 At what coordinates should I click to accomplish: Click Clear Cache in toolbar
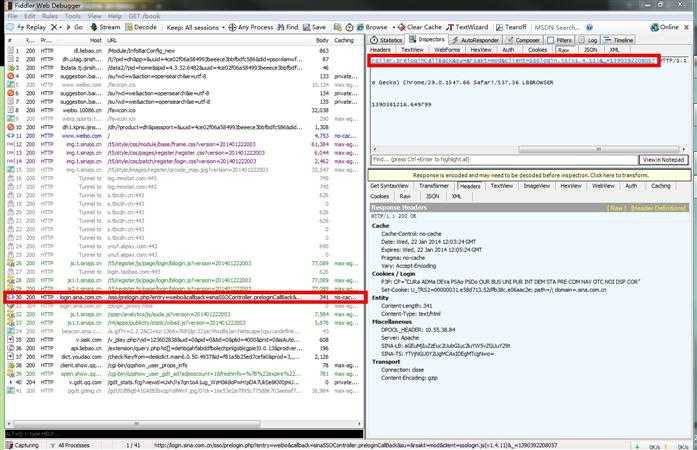pyautogui.click(x=420, y=28)
